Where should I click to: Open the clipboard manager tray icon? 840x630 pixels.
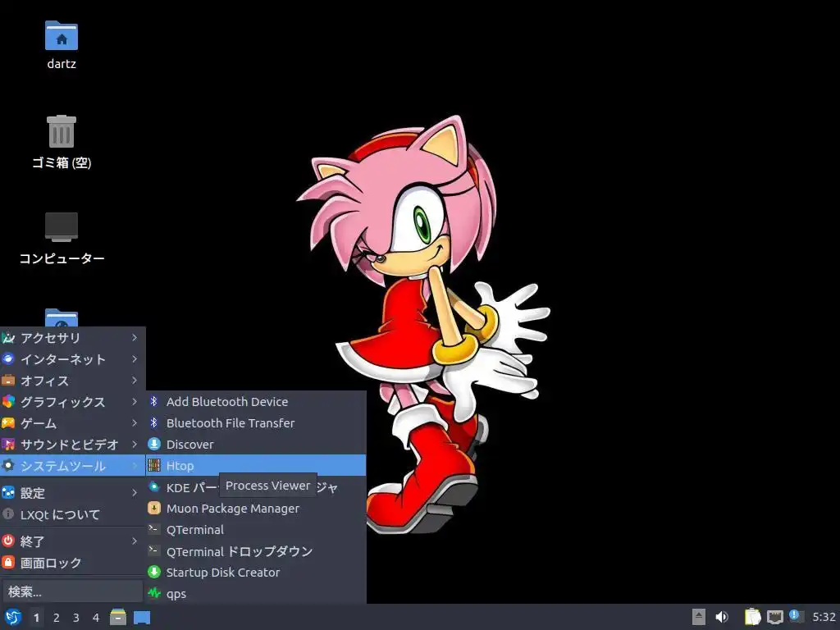(752, 617)
